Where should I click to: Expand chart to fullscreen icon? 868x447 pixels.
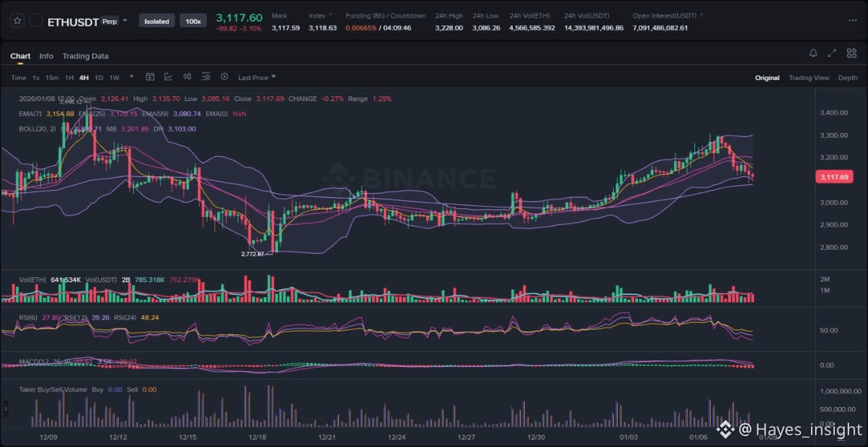coord(832,54)
